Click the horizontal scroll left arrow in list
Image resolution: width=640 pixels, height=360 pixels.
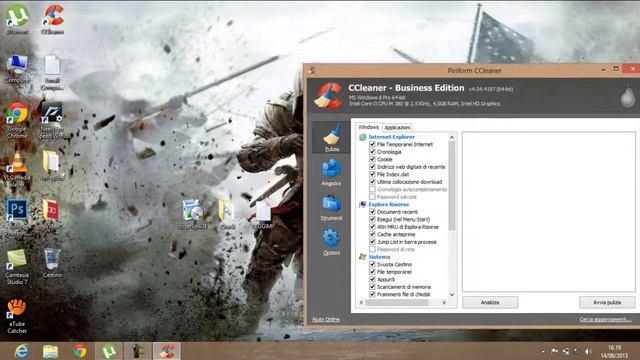point(361,302)
